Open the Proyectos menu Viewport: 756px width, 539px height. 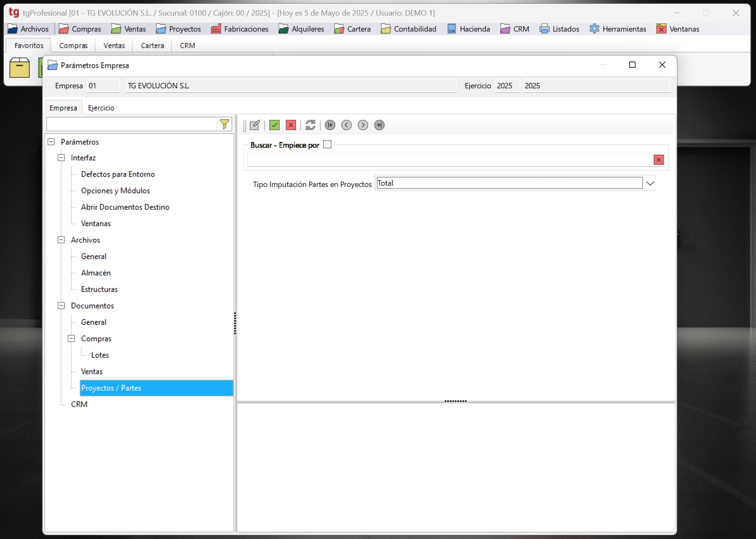click(x=178, y=29)
